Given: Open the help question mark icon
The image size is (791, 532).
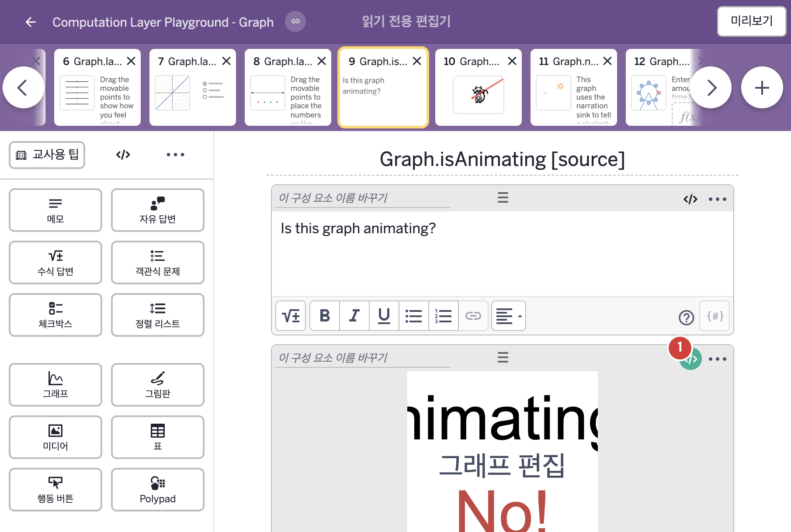Looking at the screenshot, I should pos(686,318).
